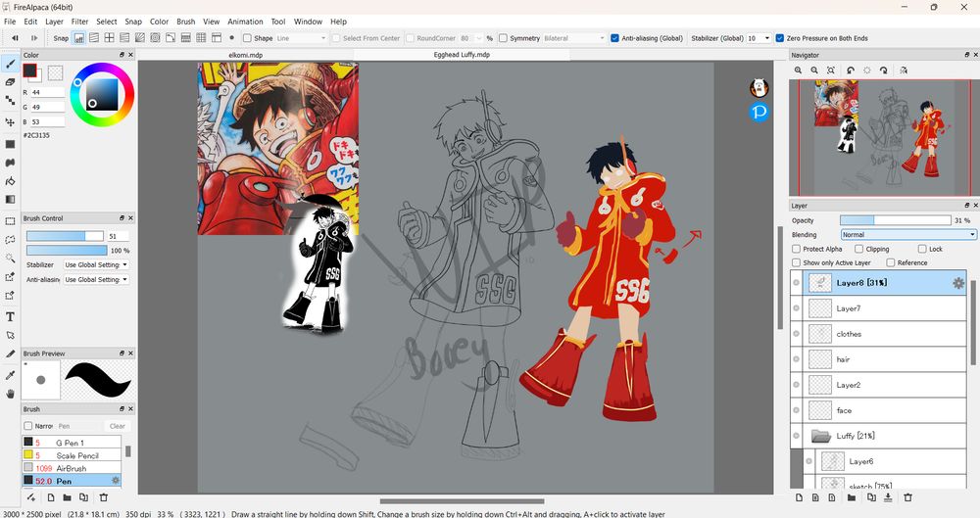
Task: Enable the concentric circle snap icon
Action: pos(155,38)
